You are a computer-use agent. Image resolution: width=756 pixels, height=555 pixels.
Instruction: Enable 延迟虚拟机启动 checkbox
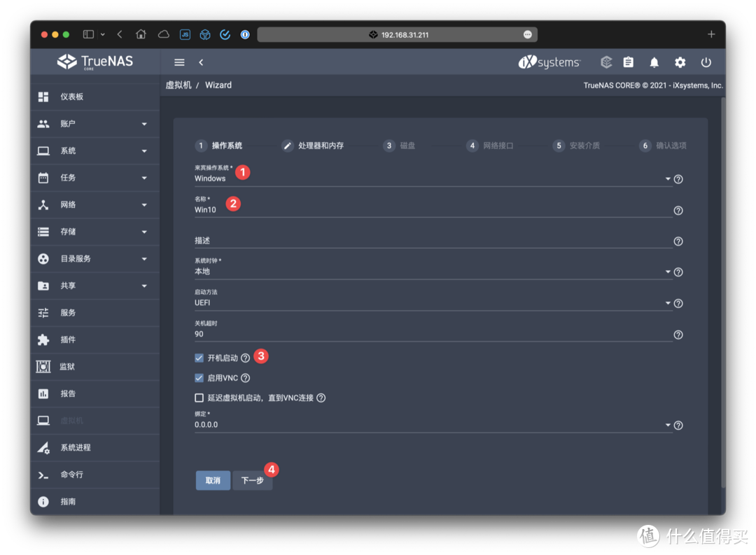pos(199,398)
